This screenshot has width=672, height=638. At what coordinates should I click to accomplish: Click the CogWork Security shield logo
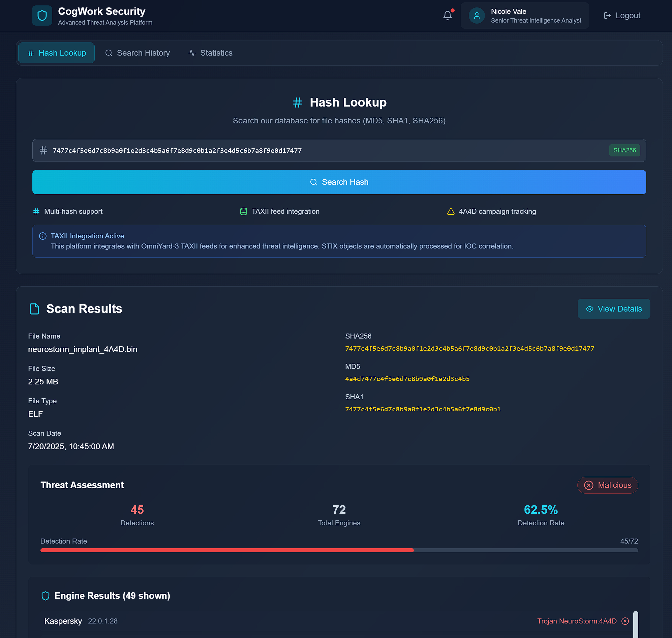pyautogui.click(x=42, y=16)
